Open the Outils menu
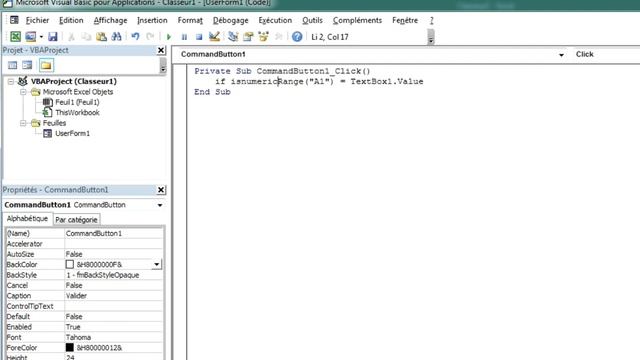The width and height of the screenshot is (640, 360). click(x=312, y=20)
